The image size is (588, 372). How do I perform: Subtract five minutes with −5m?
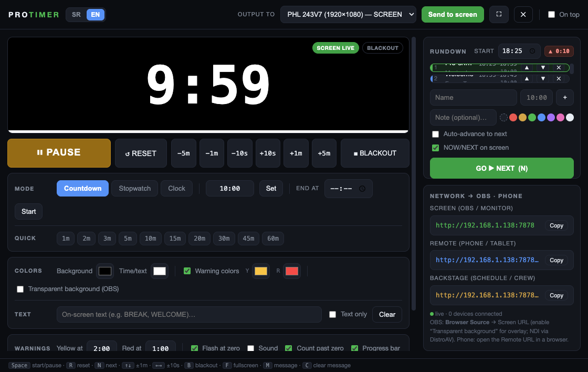click(x=183, y=153)
